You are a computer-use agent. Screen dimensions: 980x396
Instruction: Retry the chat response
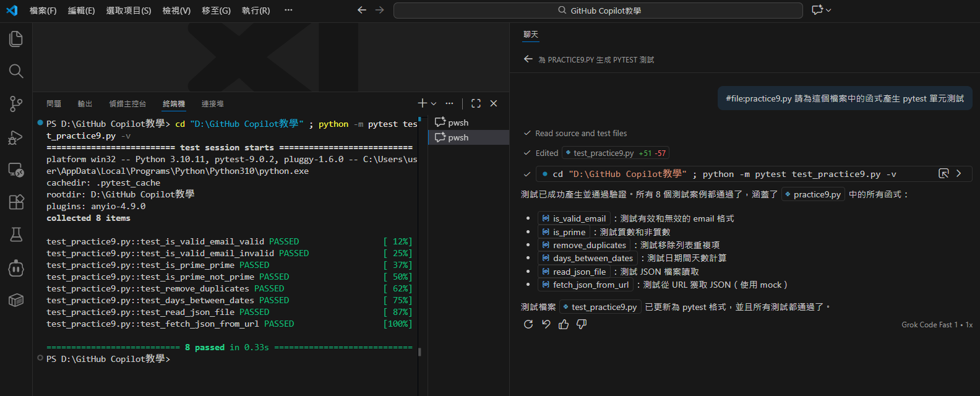[x=528, y=324]
